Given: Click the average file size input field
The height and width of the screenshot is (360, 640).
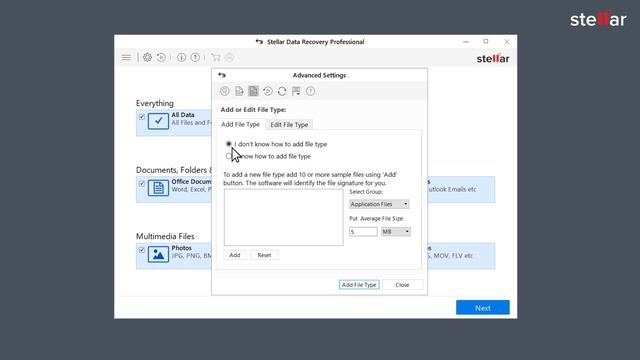Looking at the screenshot, I should pos(363,232).
